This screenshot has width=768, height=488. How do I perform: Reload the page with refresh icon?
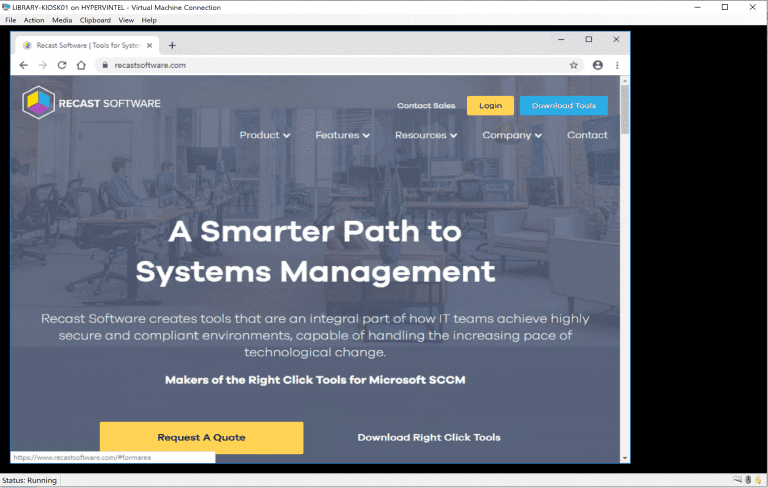pos(62,65)
